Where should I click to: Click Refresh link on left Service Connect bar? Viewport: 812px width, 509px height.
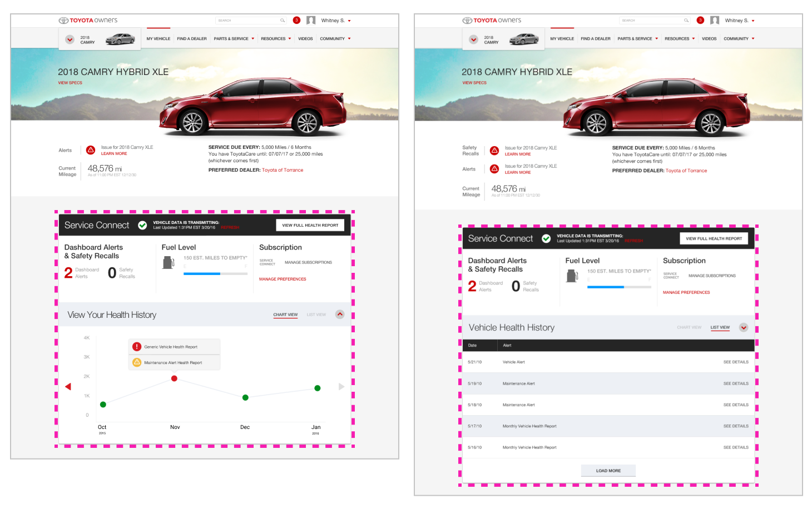[x=230, y=227]
